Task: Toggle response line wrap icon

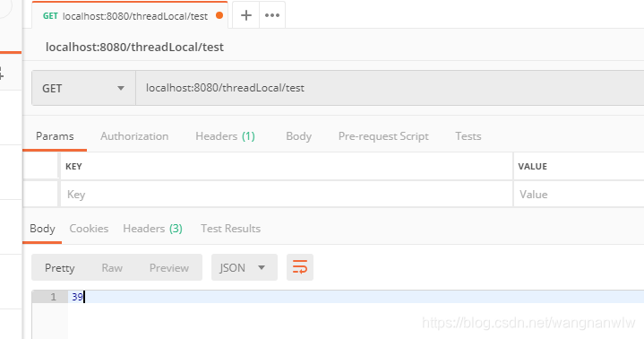Action: [300, 267]
